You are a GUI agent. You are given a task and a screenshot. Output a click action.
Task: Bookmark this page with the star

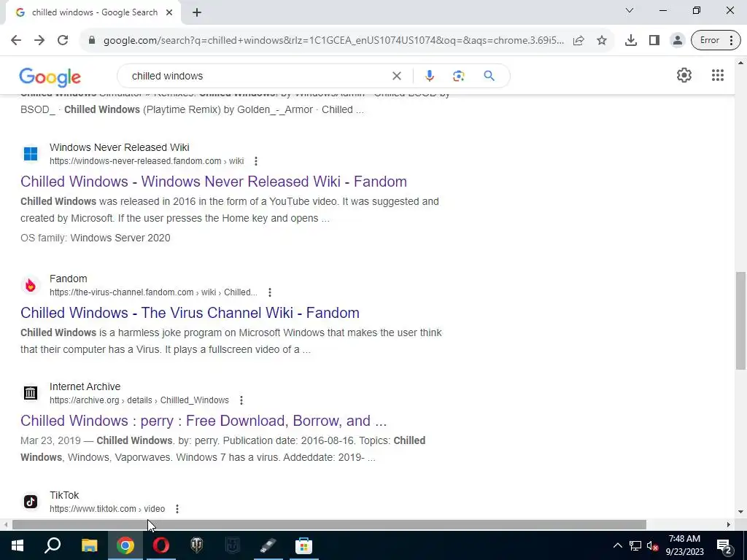602,41
